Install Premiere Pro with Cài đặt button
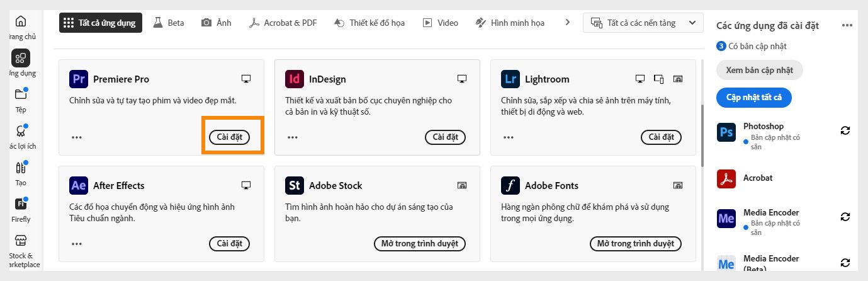 pyautogui.click(x=229, y=137)
